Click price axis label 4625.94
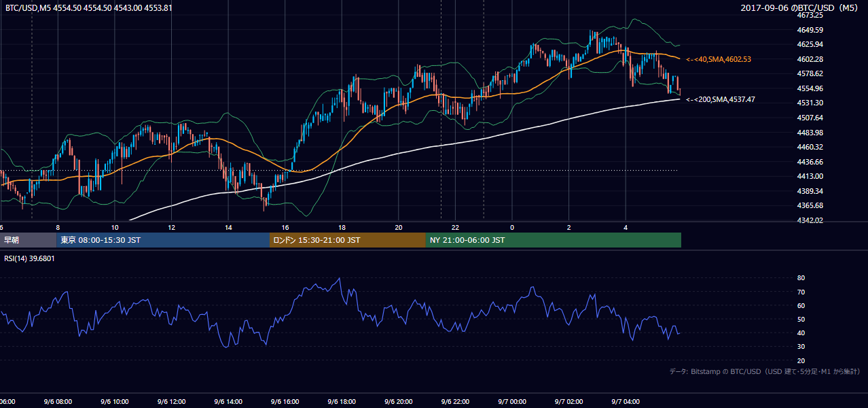 (x=811, y=44)
